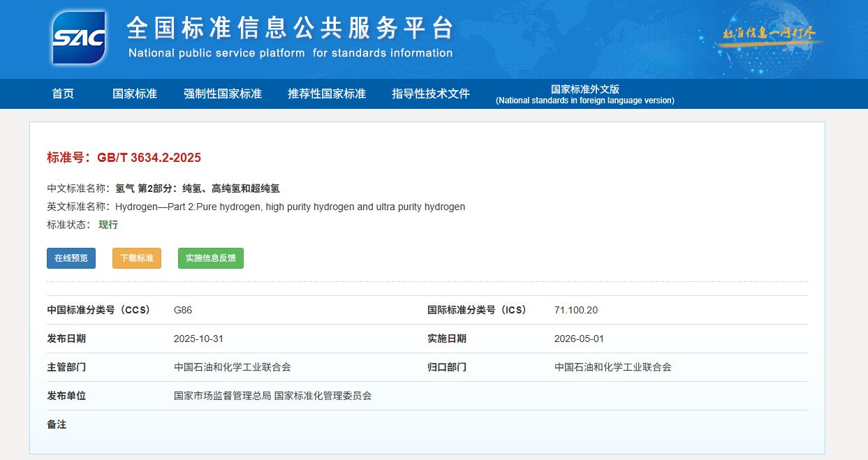Click the 实施日期 label
The image size is (868, 460).
[447, 339]
